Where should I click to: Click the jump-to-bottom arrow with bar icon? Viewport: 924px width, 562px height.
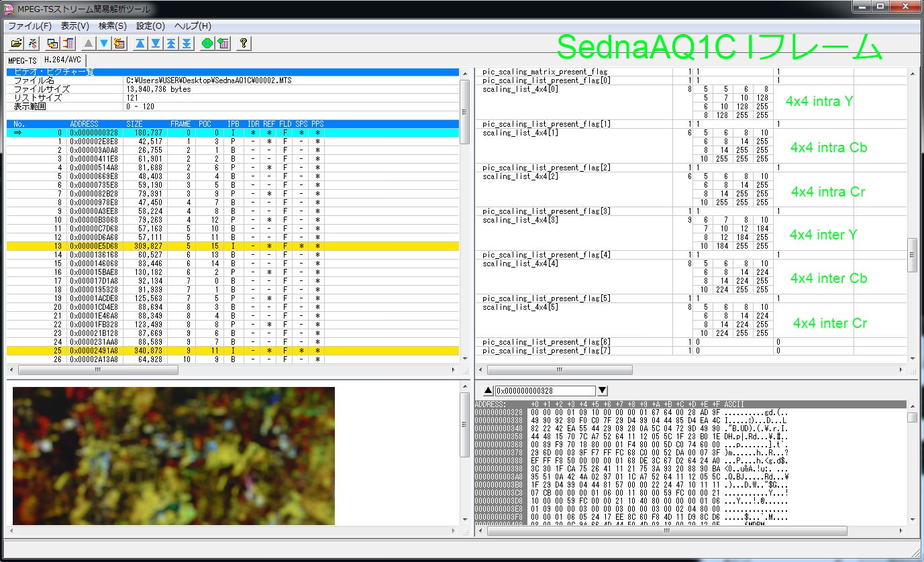(x=156, y=44)
